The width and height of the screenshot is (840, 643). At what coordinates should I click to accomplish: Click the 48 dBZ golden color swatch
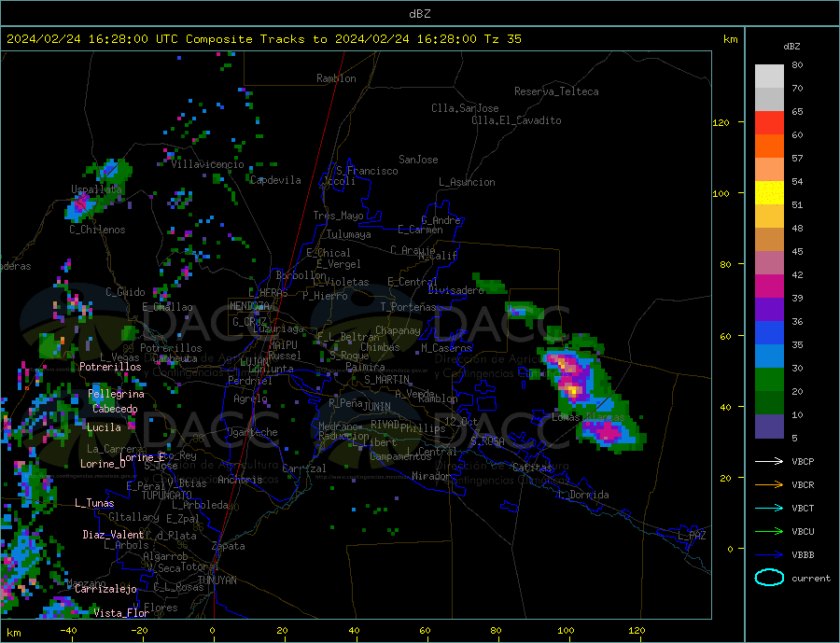point(769,240)
